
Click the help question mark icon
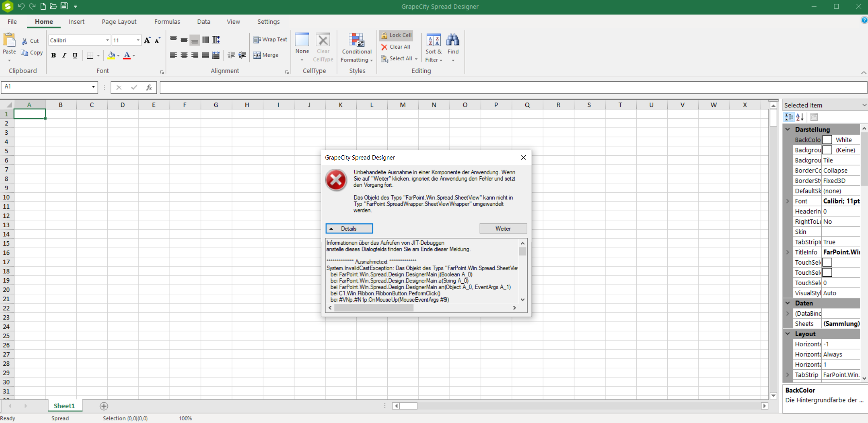(x=864, y=20)
